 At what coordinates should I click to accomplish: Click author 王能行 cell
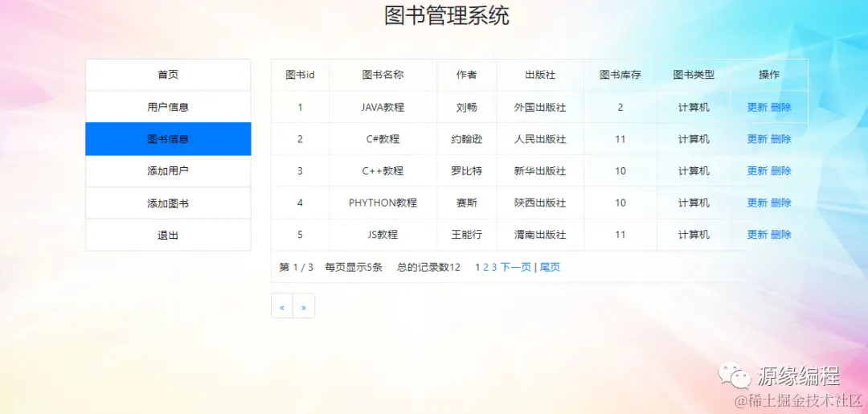click(x=467, y=235)
